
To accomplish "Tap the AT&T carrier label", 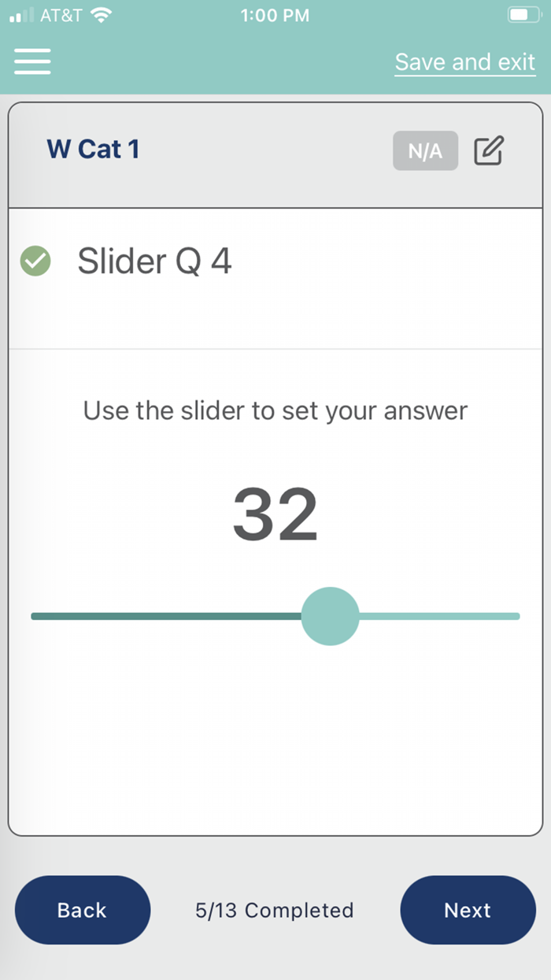I will [61, 13].
